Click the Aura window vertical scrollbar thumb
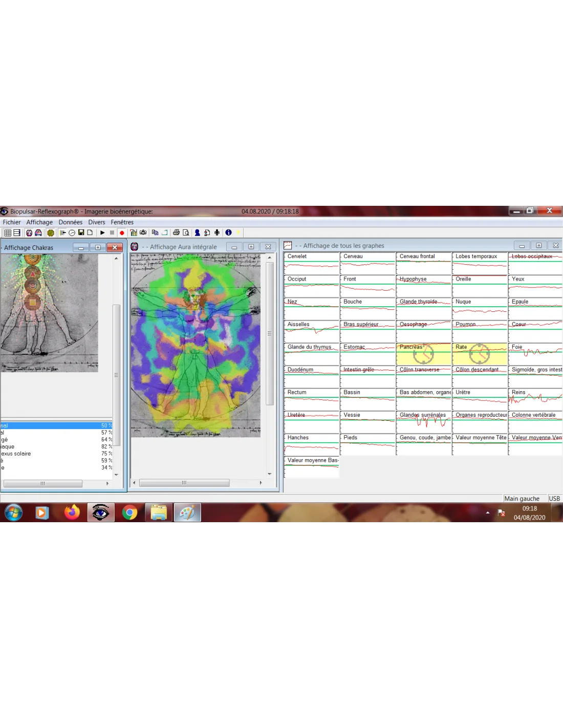Image resolution: width=563 pixels, height=728 pixels. pos(270,334)
